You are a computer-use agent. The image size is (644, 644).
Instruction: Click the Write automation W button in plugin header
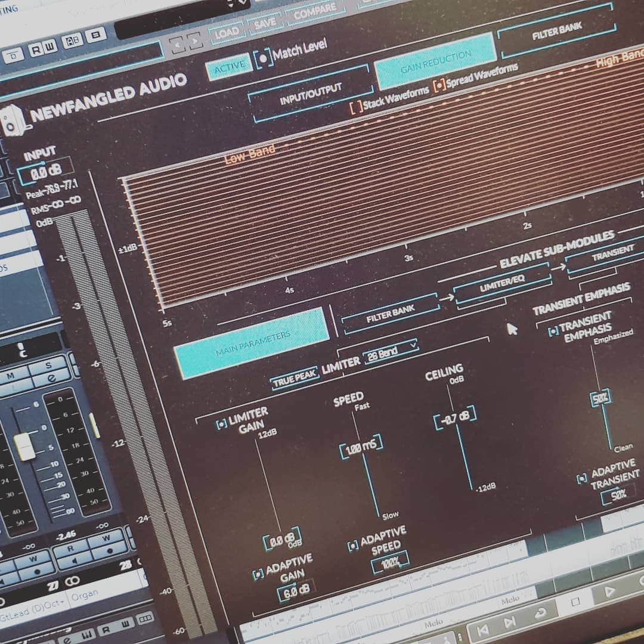click(x=49, y=47)
